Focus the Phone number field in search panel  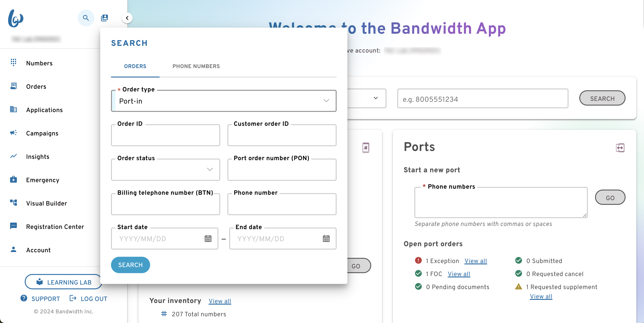[282, 204]
